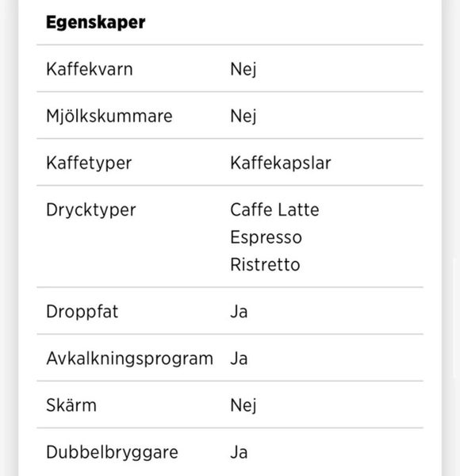This screenshot has height=476, width=460.
Task: Click the Kaffekvarn property label
Action: [x=90, y=69]
